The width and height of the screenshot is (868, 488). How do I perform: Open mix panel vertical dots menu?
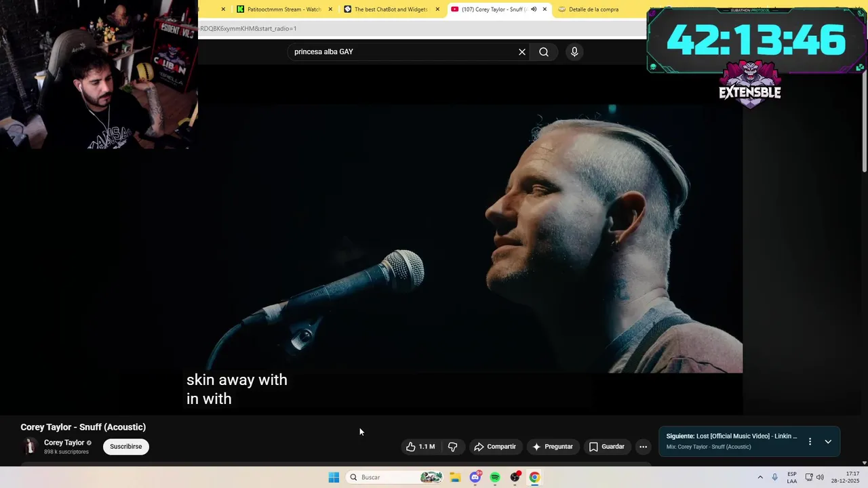(810, 441)
